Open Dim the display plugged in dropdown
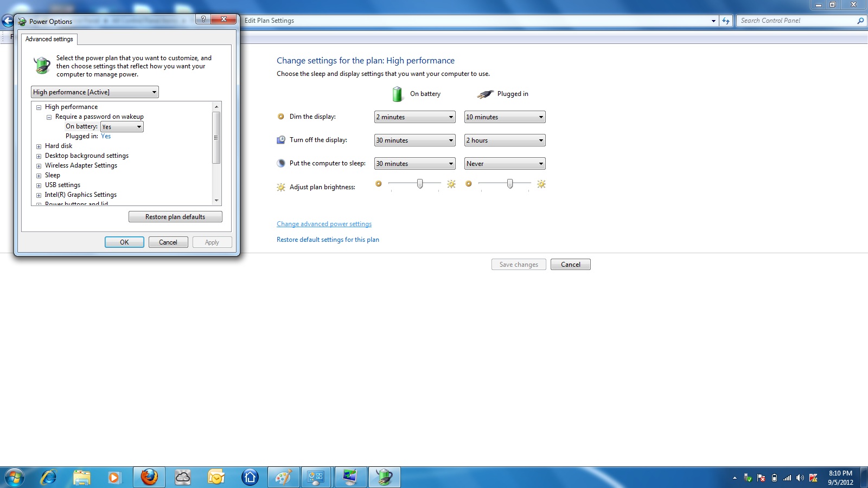The width and height of the screenshot is (868, 488). [x=505, y=117]
